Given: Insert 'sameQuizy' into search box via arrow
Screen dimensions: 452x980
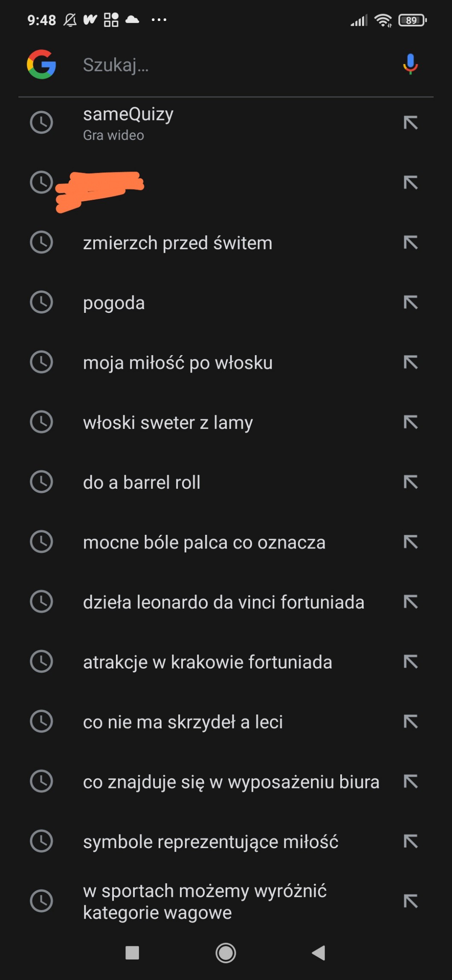Looking at the screenshot, I should click(411, 123).
